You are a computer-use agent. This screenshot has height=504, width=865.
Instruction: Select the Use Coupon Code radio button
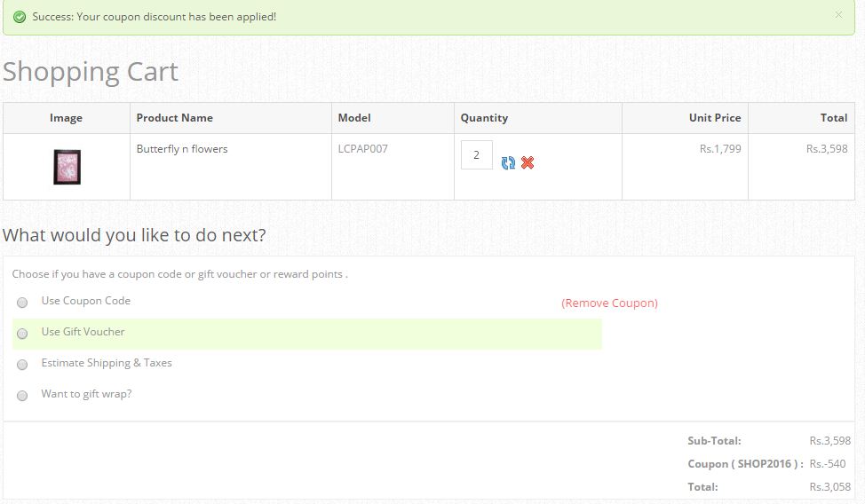[22, 303]
